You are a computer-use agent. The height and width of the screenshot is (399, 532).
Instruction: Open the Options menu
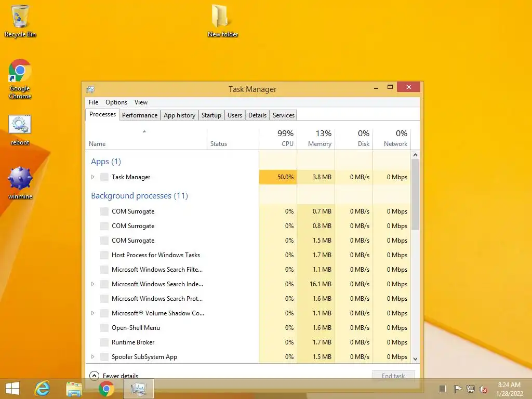click(116, 102)
